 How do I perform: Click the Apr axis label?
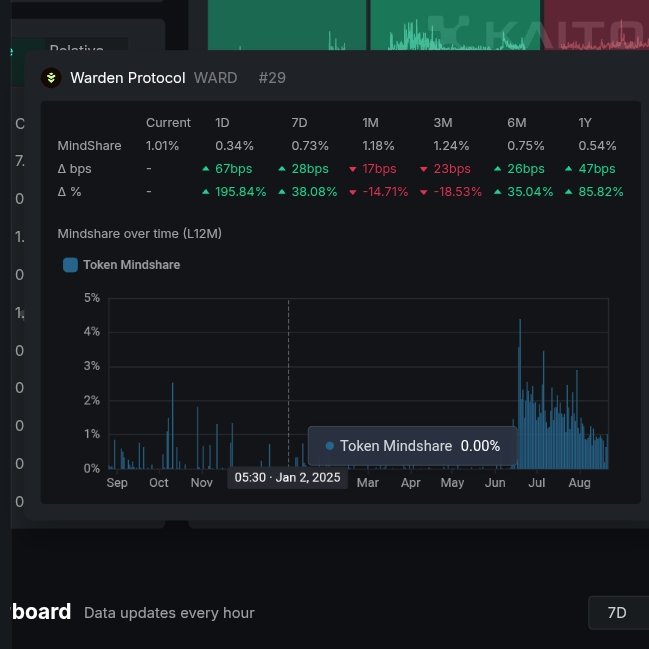[411, 483]
